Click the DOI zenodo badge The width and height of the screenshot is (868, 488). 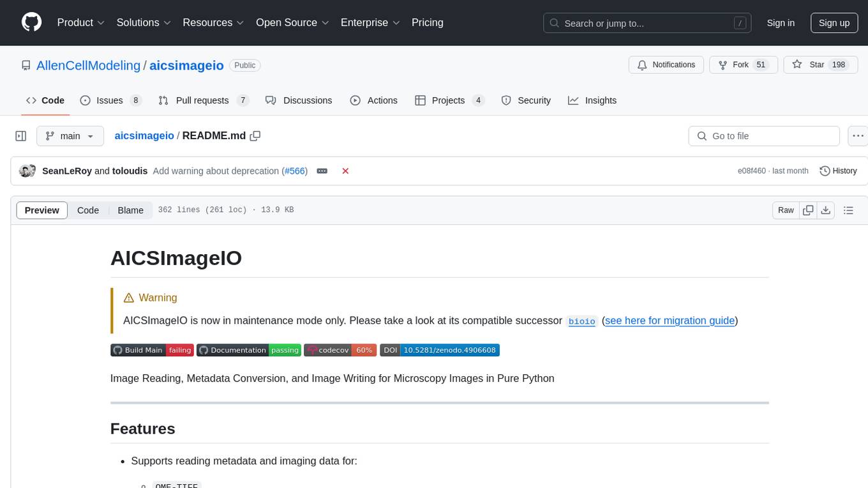pos(440,350)
